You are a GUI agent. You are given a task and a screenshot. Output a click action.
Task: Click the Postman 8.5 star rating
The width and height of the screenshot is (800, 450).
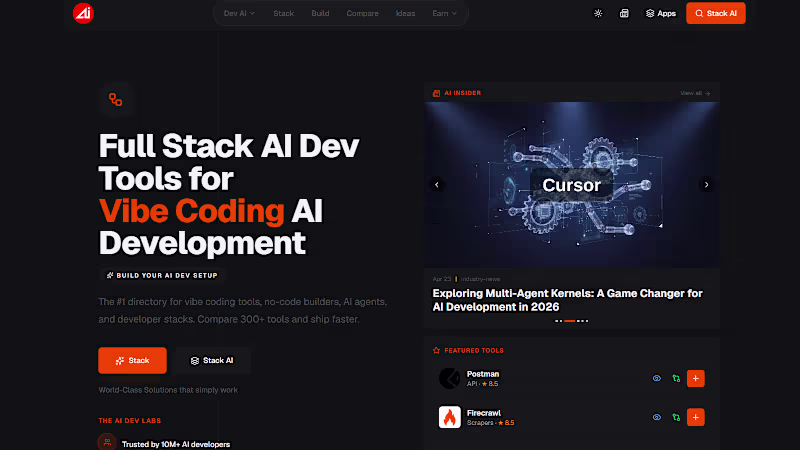(x=490, y=384)
